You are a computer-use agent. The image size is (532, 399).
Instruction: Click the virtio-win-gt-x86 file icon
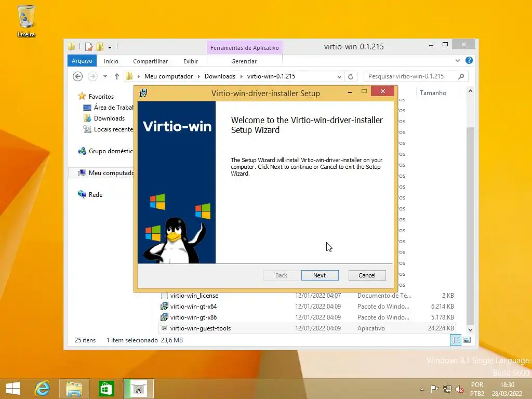[164, 317]
